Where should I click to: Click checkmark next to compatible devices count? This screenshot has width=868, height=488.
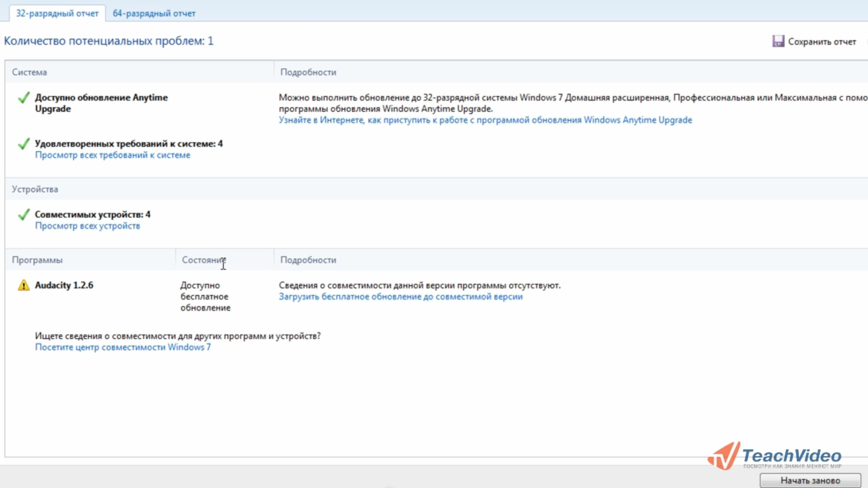(24, 215)
